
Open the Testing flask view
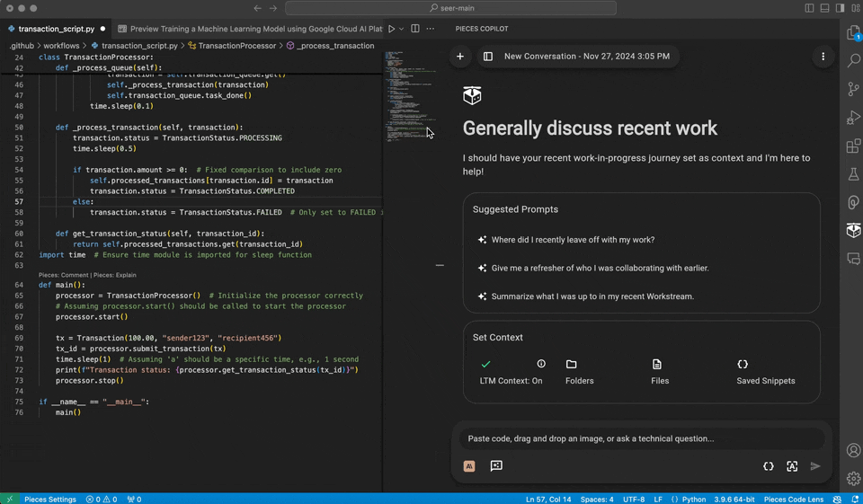853,174
